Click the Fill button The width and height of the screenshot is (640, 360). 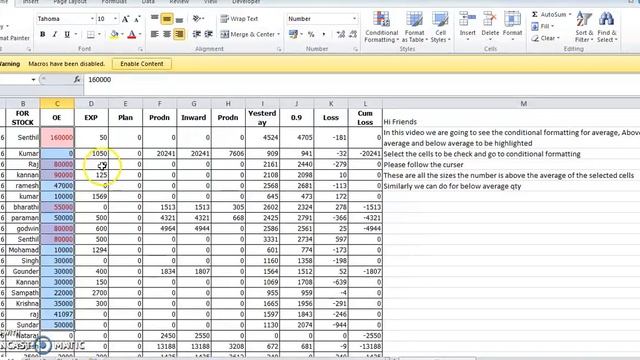click(x=542, y=27)
